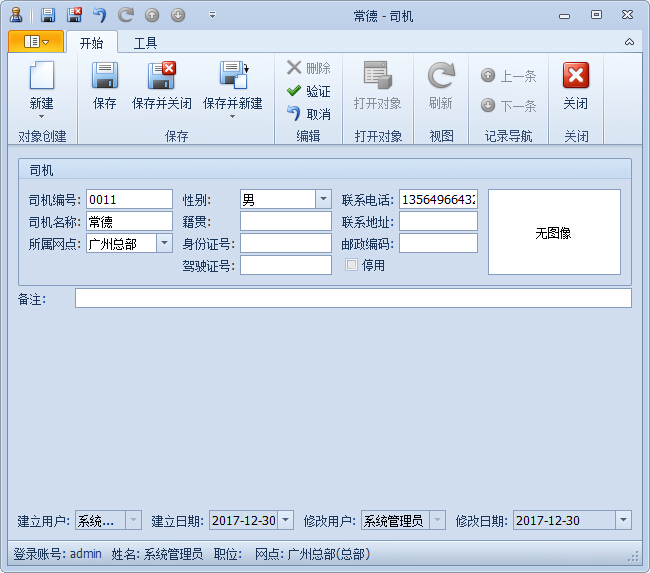Open the orange application menu button

pyautogui.click(x=36, y=42)
